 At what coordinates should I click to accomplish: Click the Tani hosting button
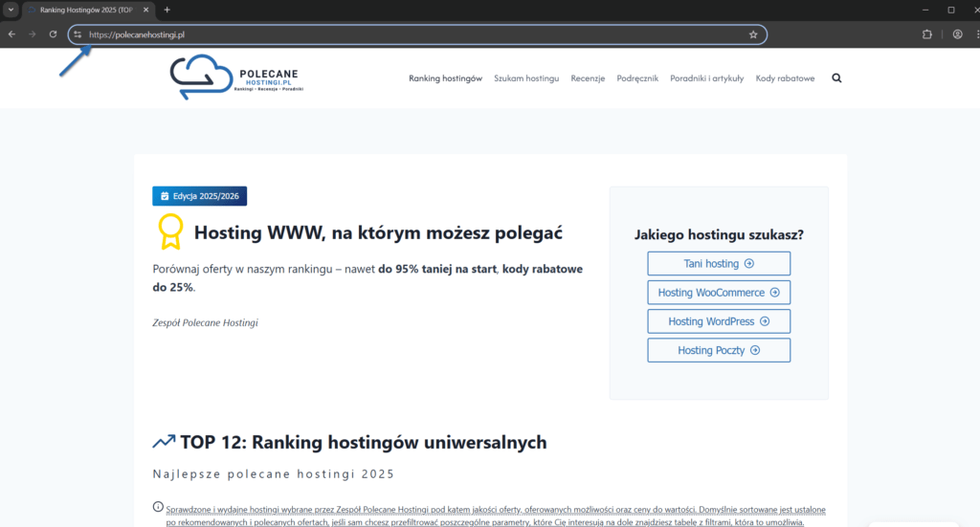tap(719, 264)
